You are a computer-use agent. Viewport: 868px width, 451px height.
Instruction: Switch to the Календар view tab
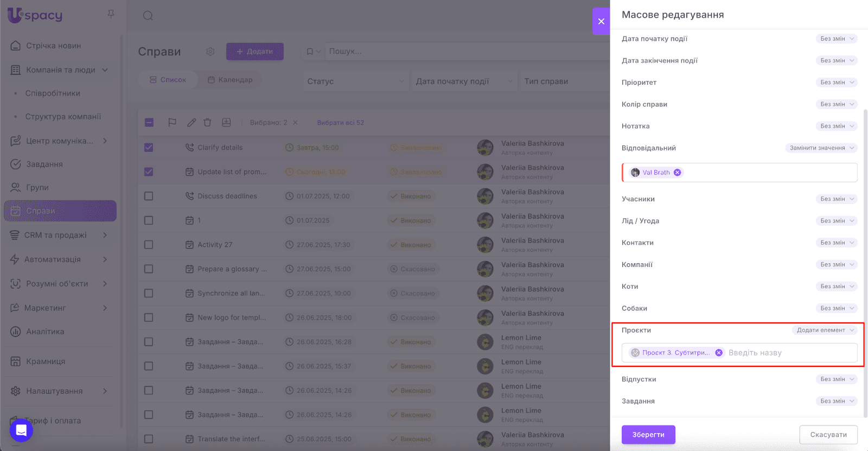[230, 80]
